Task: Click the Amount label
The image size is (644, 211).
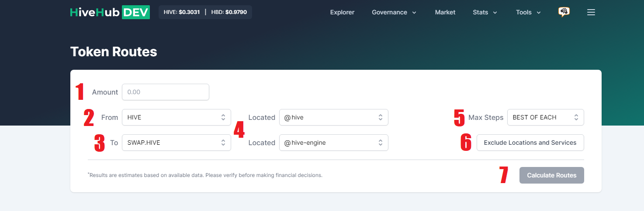Action: pyautogui.click(x=105, y=92)
